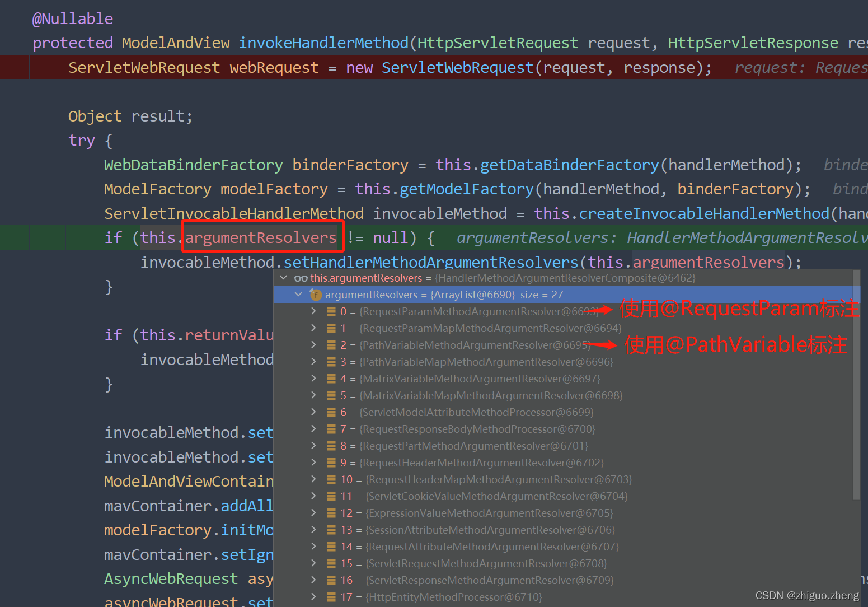Click list element icon of index 5
Screen dimensions: 868x607
pos(331,395)
